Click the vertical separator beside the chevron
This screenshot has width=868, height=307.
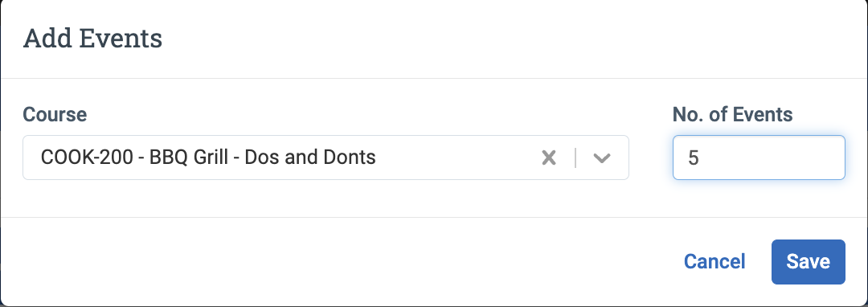pos(575,158)
